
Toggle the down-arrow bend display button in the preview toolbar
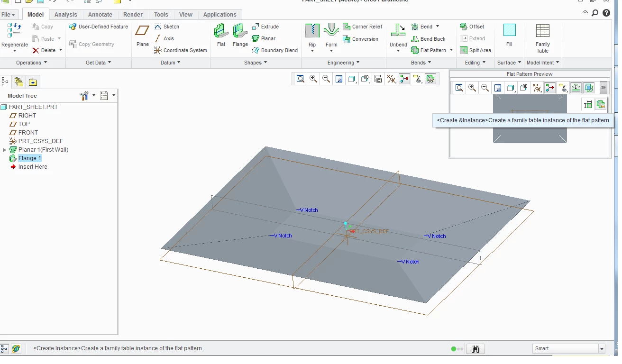coord(576,88)
